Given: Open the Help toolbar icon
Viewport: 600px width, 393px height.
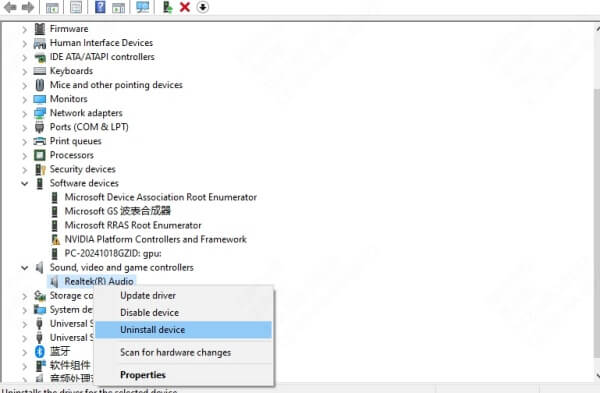Looking at the screenshot, I should pyautogui.click(x=100, y=7).
